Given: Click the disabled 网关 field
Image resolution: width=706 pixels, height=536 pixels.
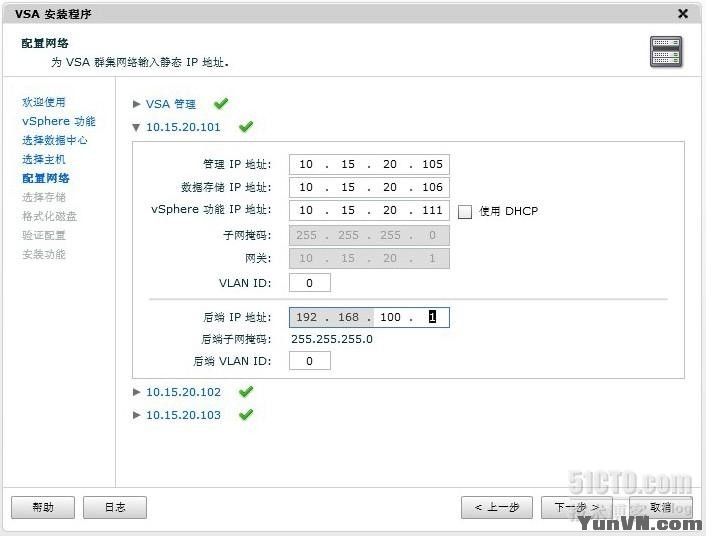Looking at the screenshot, I should pos(369,258).
